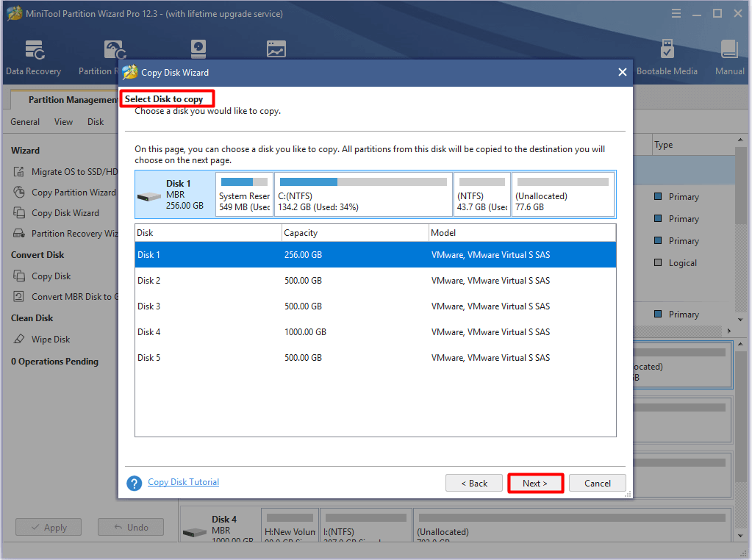Click the Model column header
The image size is (752, 560).
(522, 233)
